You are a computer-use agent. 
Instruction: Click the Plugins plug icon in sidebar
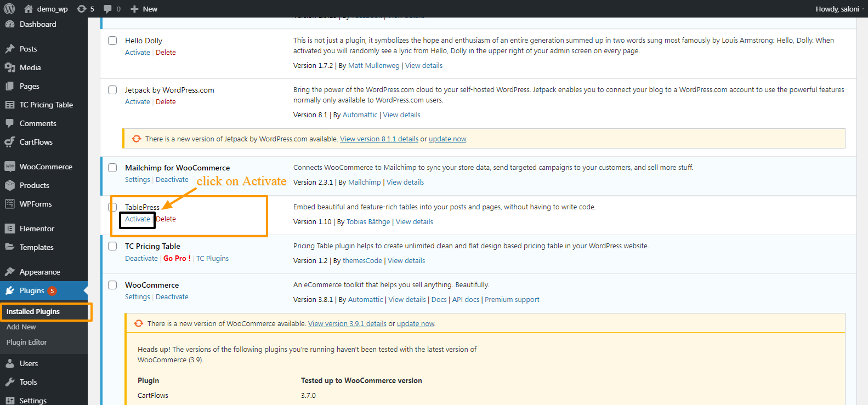[9, 290]
